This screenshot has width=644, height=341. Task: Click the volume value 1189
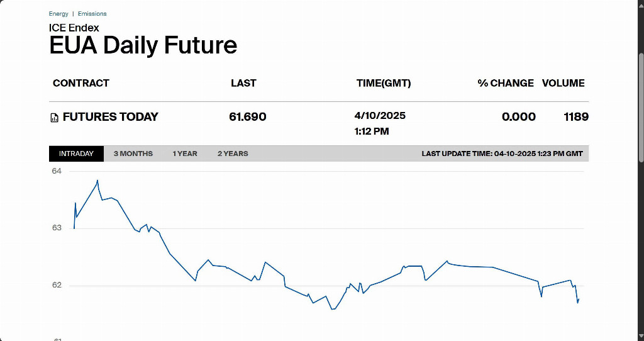[576, 117]
